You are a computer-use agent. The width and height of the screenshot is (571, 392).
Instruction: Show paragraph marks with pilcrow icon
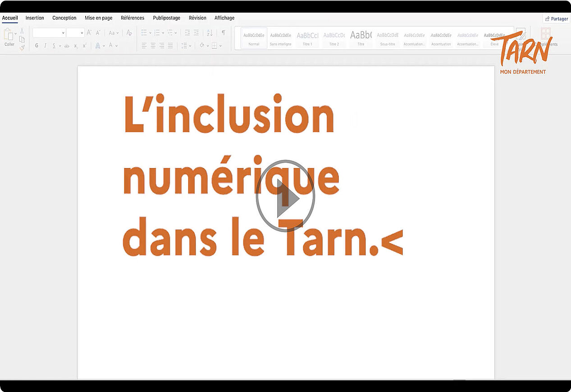coord(223,32)
